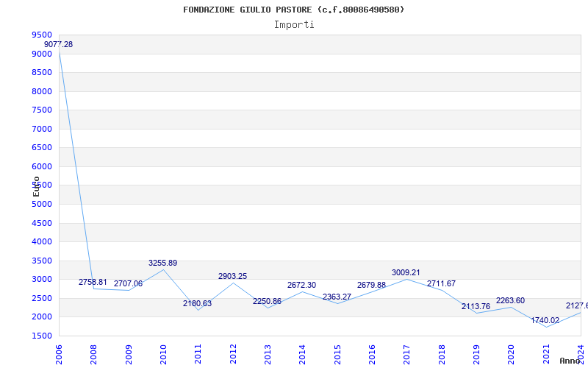Click the 3500 y-axis tick label
The image size is (588, 368).
pos(42,261)
